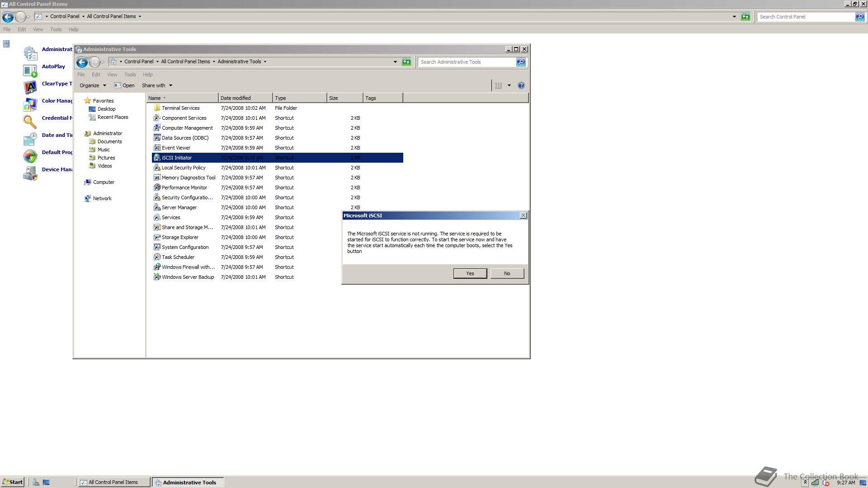Viewport: 868px width, 488px height.
Task: Select the Terminal Services folder icon
Action: coord(157,108)
